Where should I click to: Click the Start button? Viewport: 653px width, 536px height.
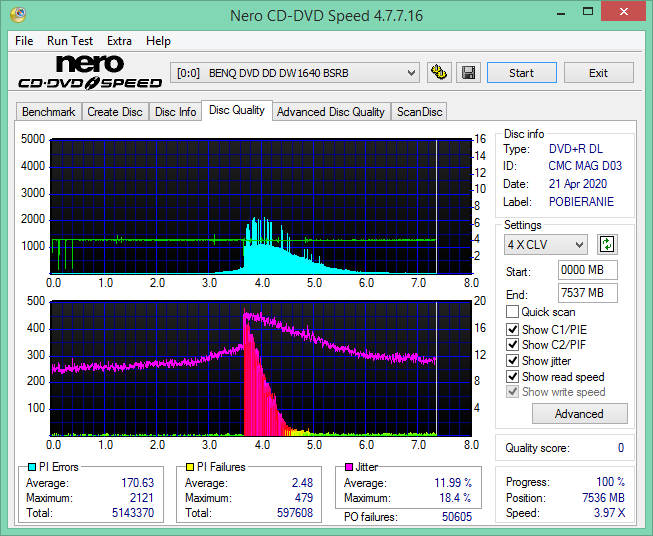click(521, 73)
